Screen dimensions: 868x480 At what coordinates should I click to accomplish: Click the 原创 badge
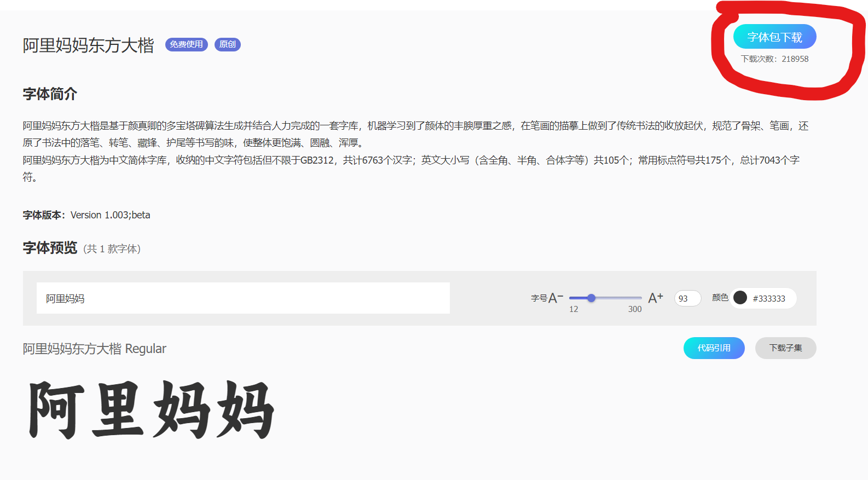(227, 44)
